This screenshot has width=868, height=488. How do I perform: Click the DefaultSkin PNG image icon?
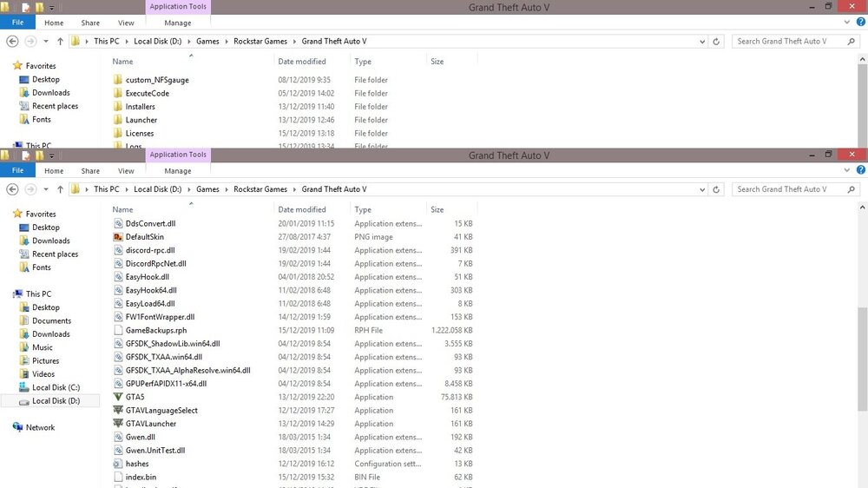pos(118,236)
